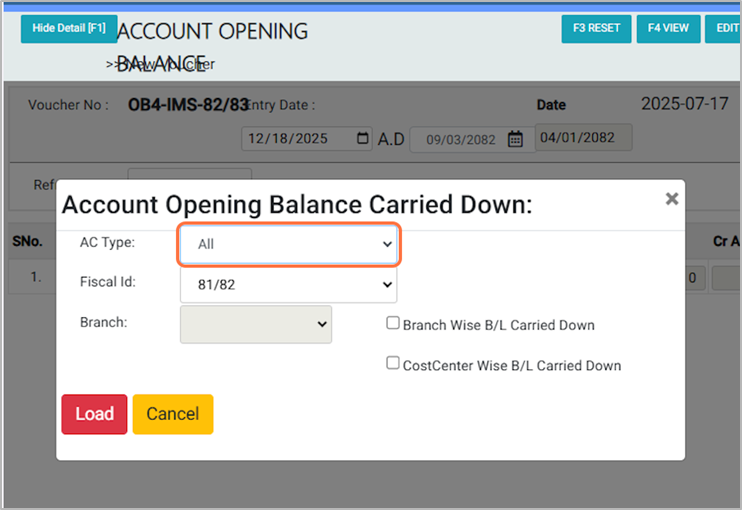Click Hide Detail [F1] button
This screenshot has height=510, width=742.
(x=69, y=28)
